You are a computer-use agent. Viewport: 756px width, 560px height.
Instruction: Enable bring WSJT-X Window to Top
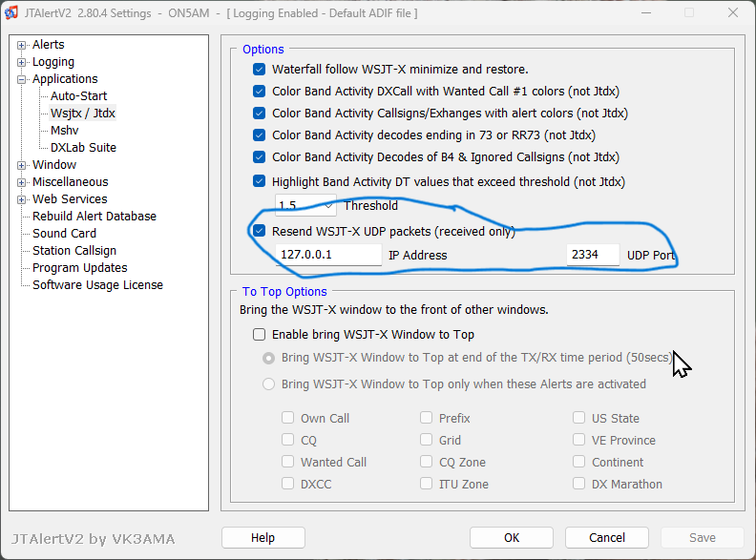tap(259, 335)
